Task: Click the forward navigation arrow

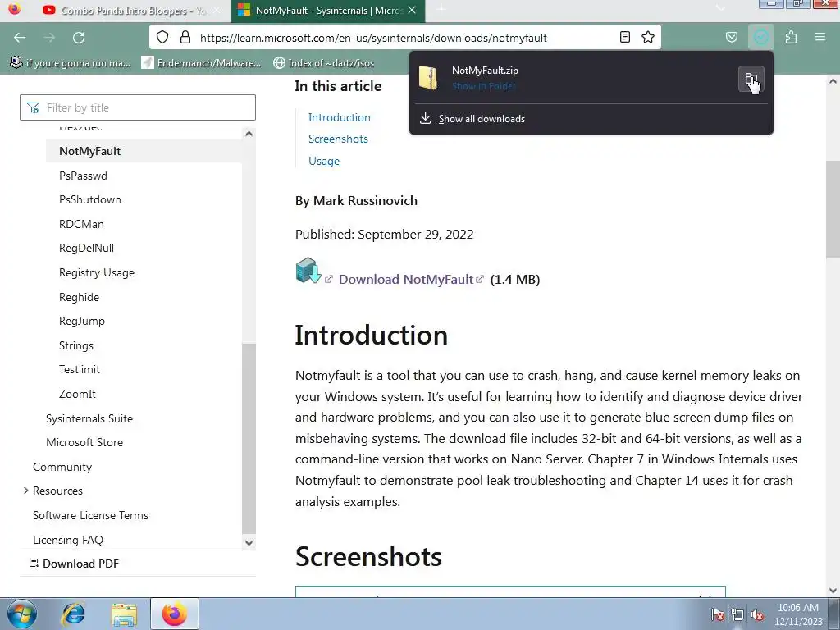Action: tap(49, 38)
